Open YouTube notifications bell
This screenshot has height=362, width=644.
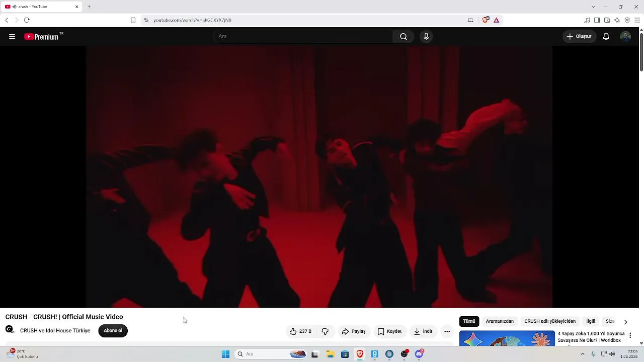click(606, 37)
